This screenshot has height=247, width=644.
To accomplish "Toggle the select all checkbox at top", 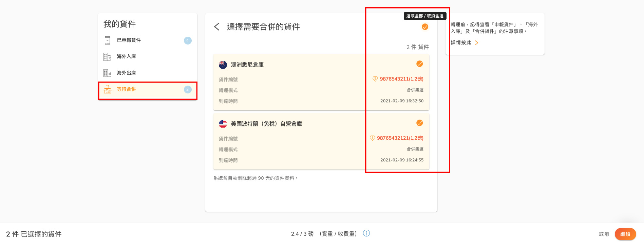I will [x=425, y=27].
